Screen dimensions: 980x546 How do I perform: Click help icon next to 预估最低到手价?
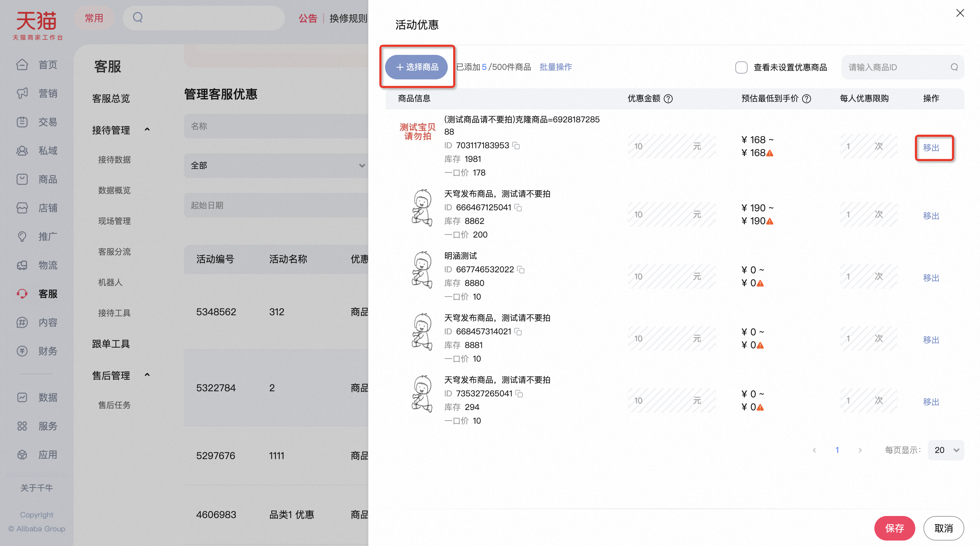point(807,99)
